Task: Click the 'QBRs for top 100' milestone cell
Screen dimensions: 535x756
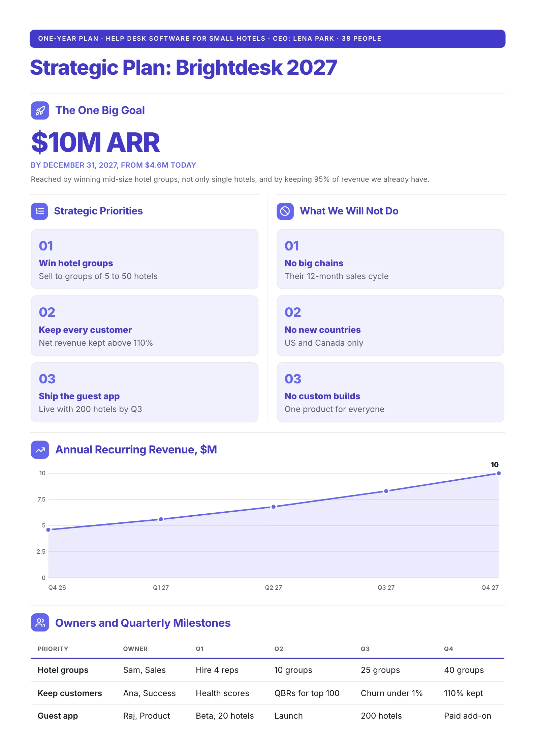Action: [x=307, y=693]
